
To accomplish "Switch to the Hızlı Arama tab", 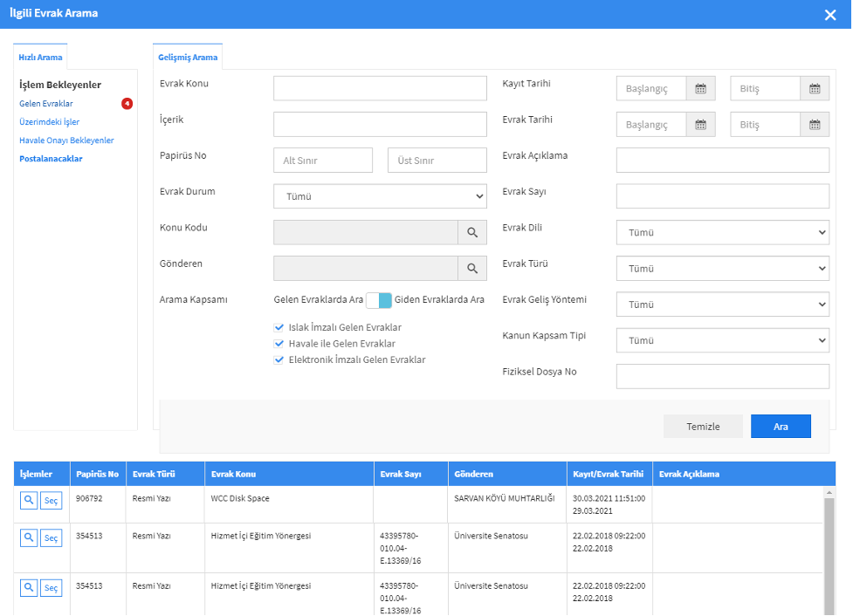I will 40,57.
